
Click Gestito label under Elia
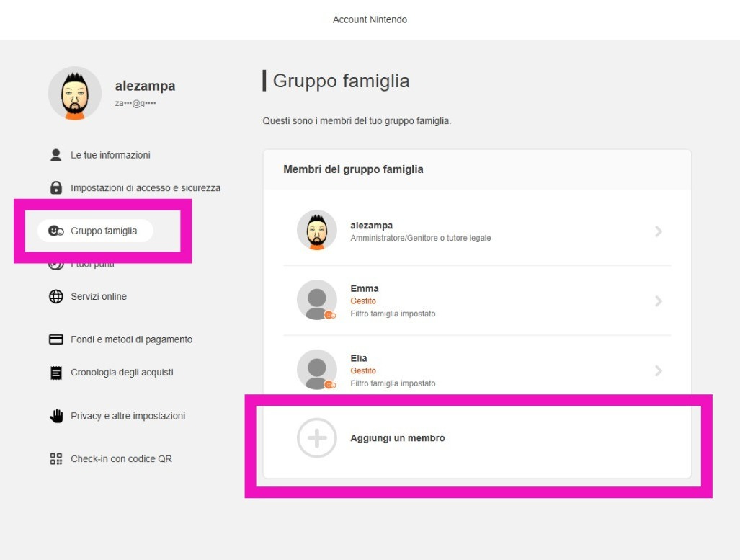pos(363,371)
